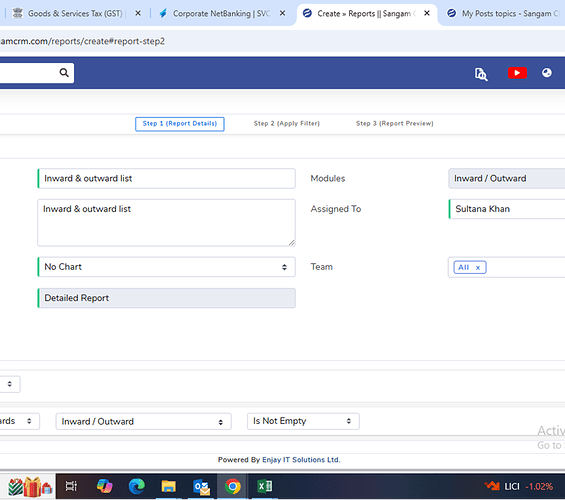The width and height of the screenshot is (565, 500).
Task: Open Copilot from the taskbar
Action: [x=104, y=486]
